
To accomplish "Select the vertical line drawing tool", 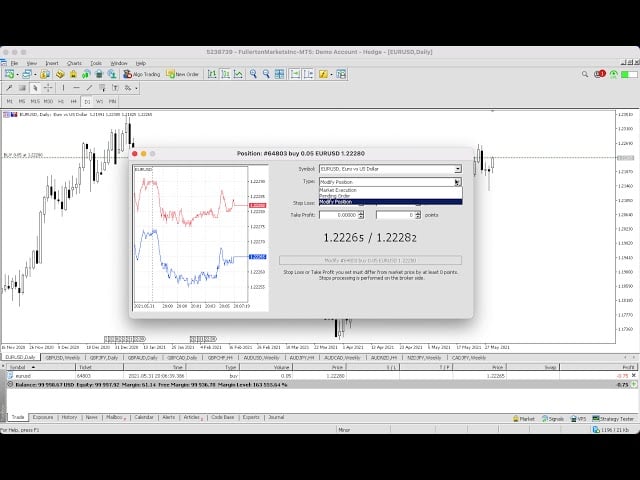I will click(63, 88).
